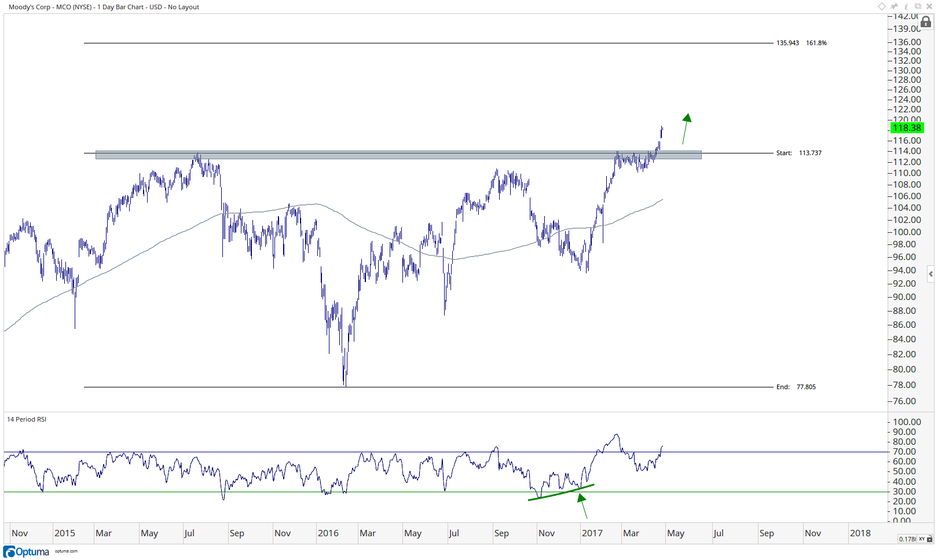The width and height of the screenshot is (938, 560).
Task: Click the green arrow in the RSI pane
Action: tap(584, 506)
